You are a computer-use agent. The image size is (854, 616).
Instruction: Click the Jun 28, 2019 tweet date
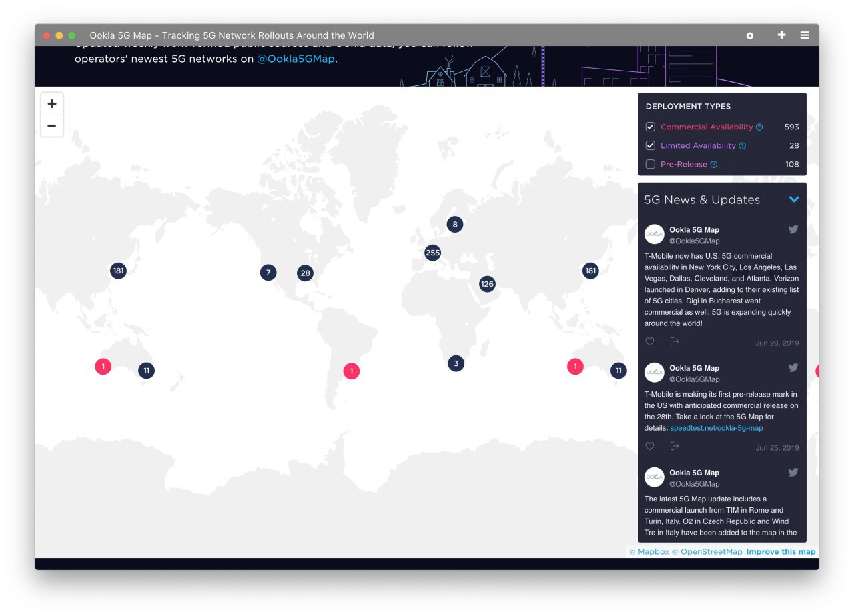click(777, 343)
